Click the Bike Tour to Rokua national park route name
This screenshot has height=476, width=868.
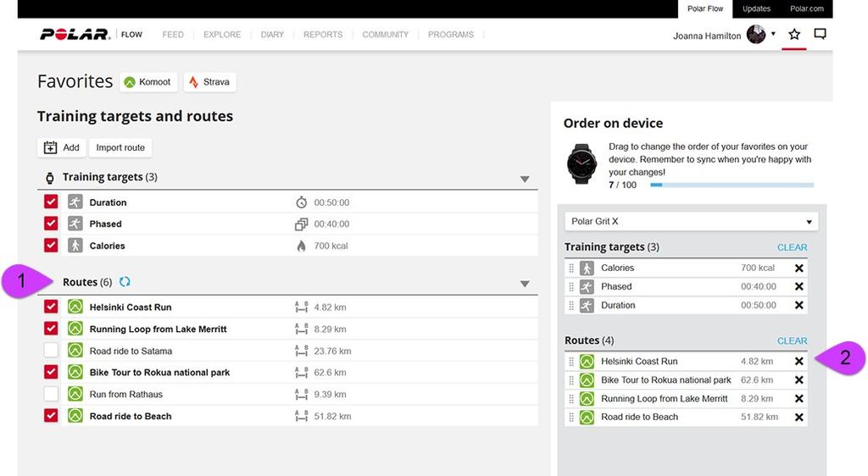159,372
